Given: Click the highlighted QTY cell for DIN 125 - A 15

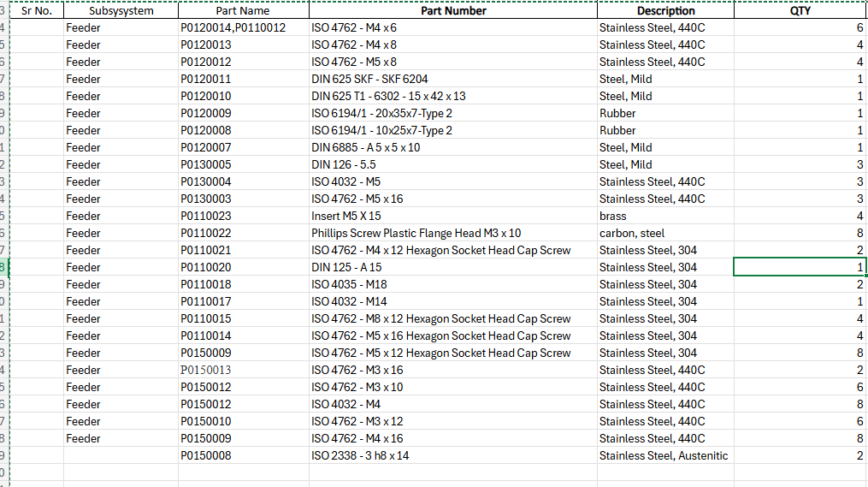Looking at the screenshot, I should point(800,267).
